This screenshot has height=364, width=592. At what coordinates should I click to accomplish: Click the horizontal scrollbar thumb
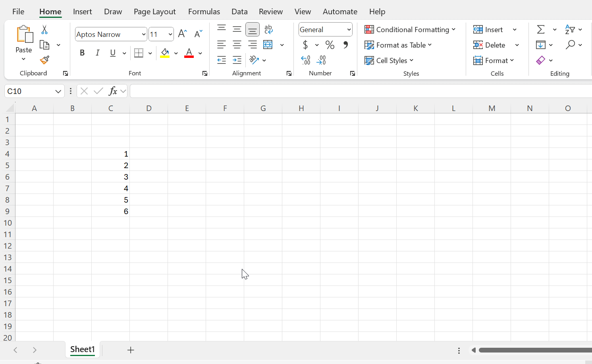point(535,350)
